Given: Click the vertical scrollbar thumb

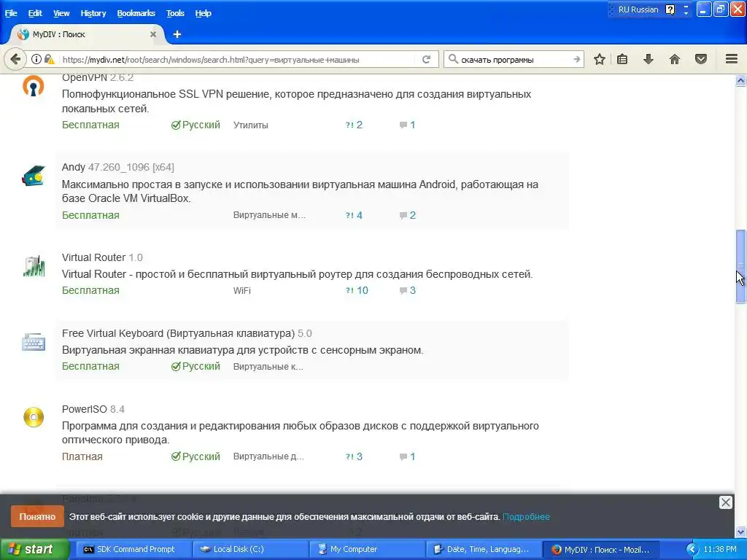Looking at the screenshot, I should tap(740, 267).
